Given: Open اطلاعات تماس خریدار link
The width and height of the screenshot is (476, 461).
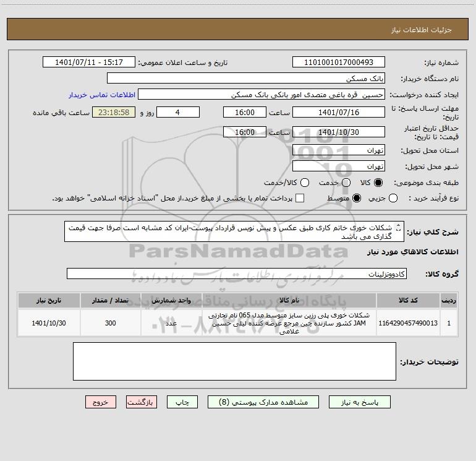Looking at the screenshot, I should click(102, 95).
